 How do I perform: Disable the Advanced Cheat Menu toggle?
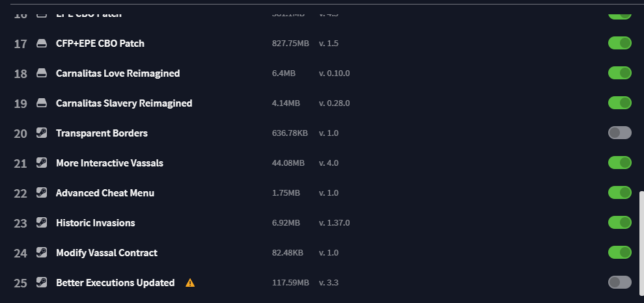619,192
